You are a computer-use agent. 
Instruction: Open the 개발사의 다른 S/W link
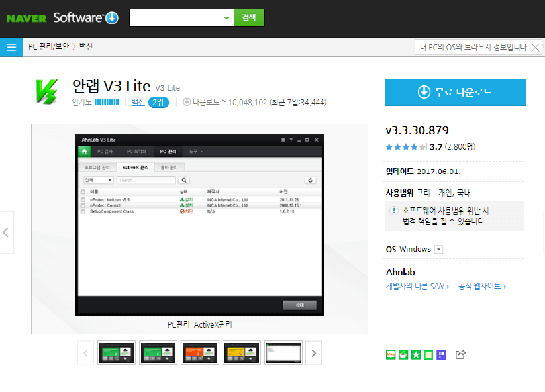[x=417, y=286]
